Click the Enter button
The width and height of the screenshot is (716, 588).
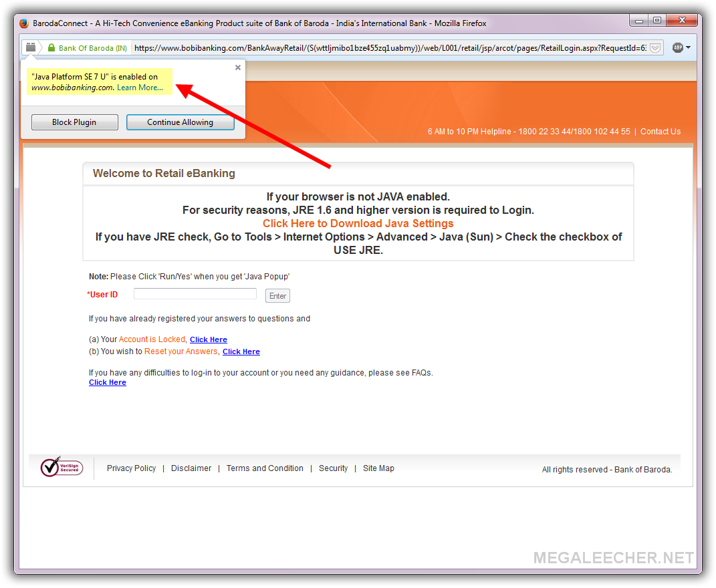click(x=277, y=296)
